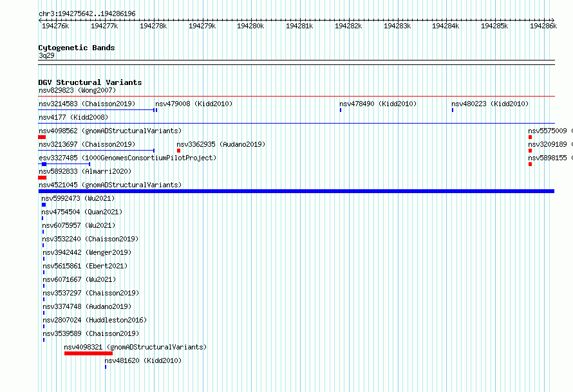Select the nsv480223 (Kidd2010) variant label
This screenshot has height=392, width=573.
(x=490, y=104)
